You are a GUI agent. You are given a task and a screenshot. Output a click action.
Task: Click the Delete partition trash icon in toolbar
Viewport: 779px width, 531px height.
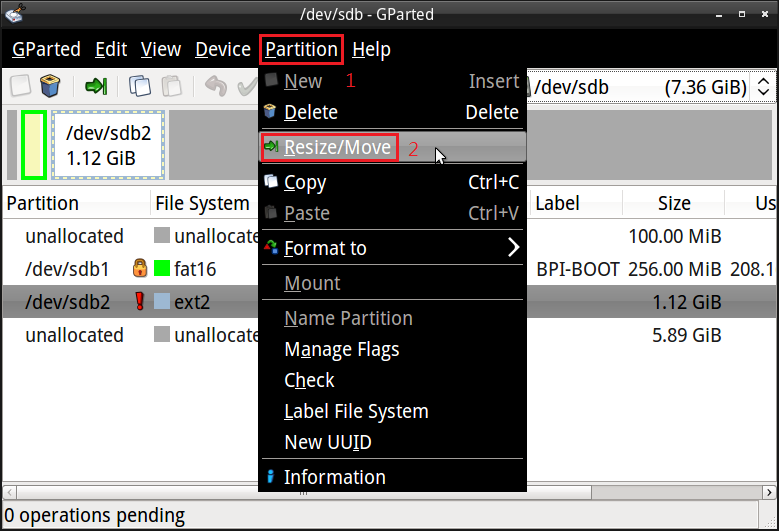[x=49, y=86]
